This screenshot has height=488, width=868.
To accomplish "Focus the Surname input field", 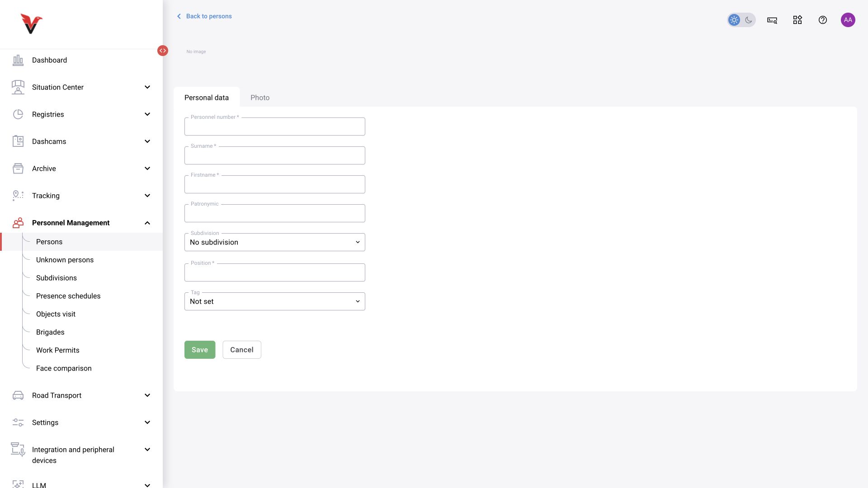I will point(275,155).
